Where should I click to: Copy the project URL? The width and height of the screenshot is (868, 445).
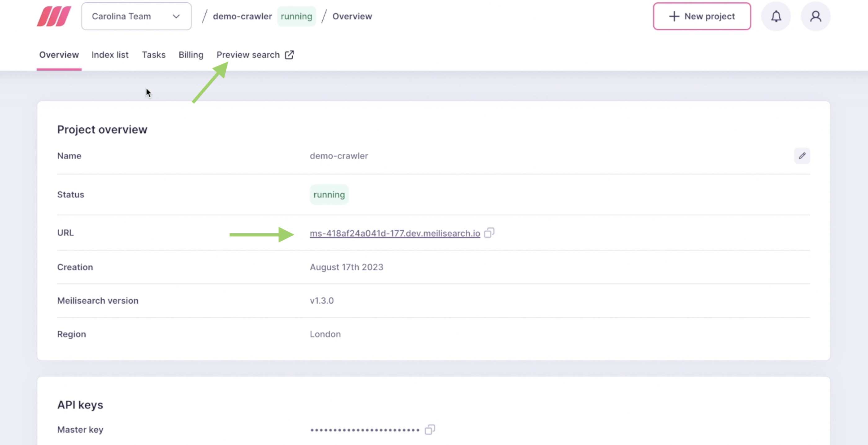[x=489, y=233]
